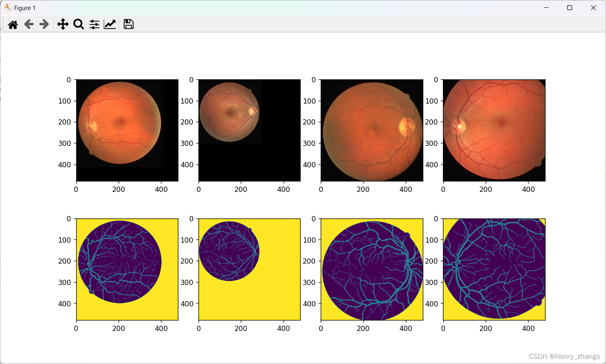
Task: Click the first vessel mask in the bottom row
Action: 127,269
